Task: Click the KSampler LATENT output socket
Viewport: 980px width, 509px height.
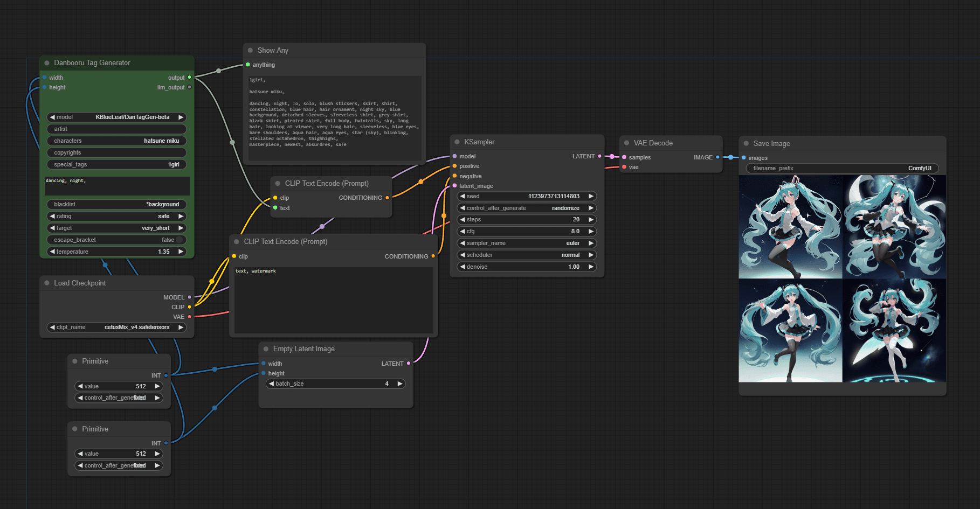Action: (x=599, y=156)
